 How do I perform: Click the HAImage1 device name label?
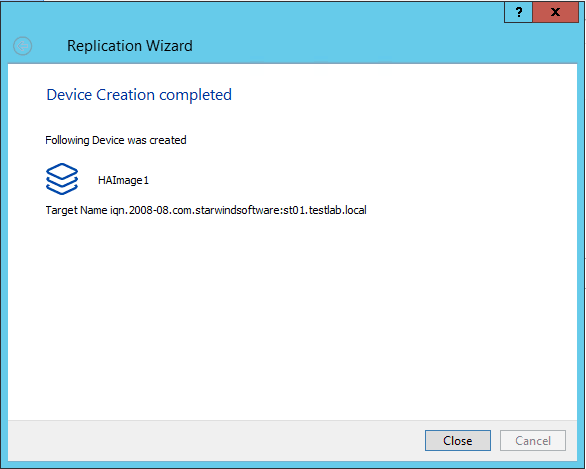point(123,180)
